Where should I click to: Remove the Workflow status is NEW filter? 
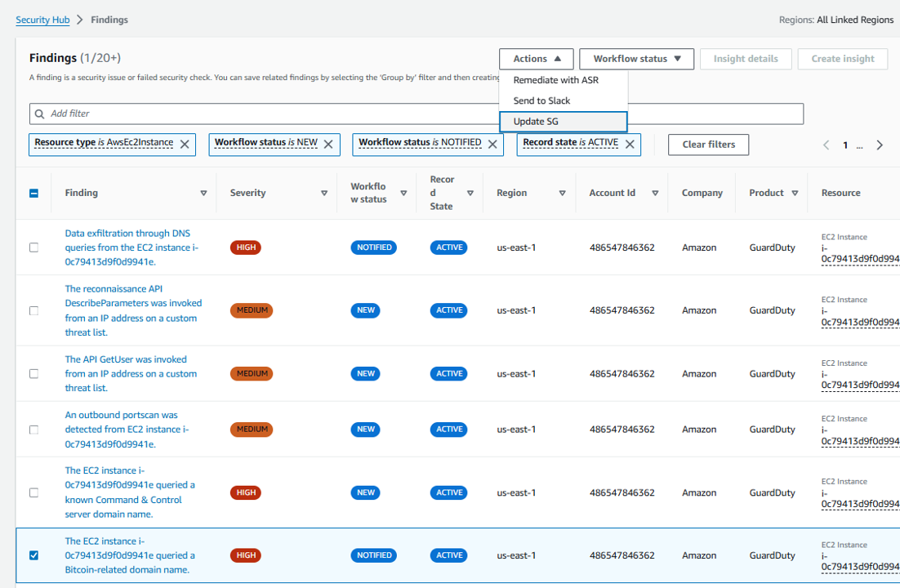tap(328, 144)
